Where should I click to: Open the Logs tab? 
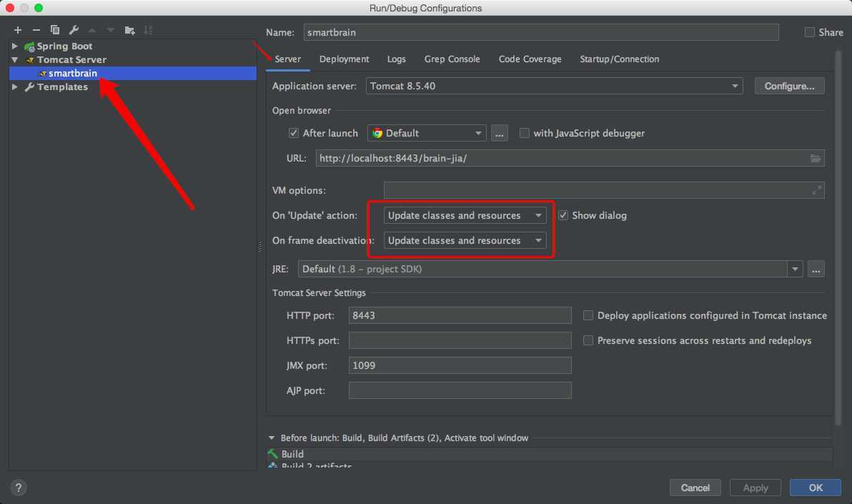coord(396,59)
